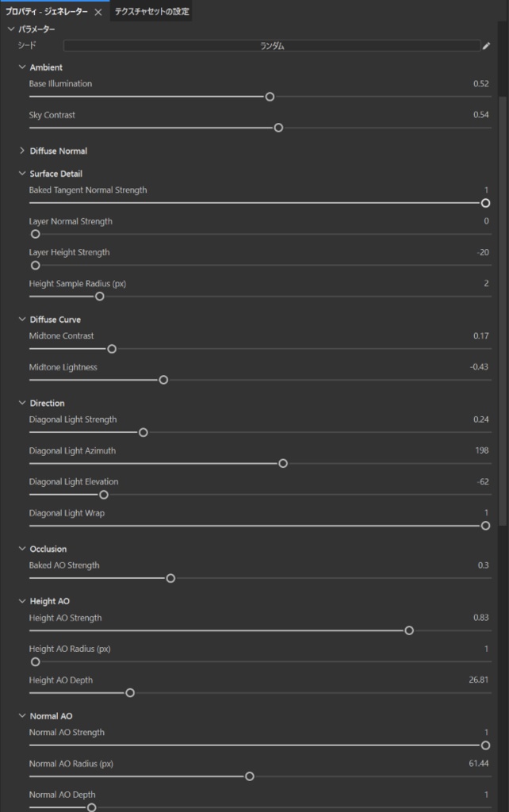This screenshot has width=509, height=812.
Task: Click the Diagonal Light Elevation slider handle
Action: (104, 495)
